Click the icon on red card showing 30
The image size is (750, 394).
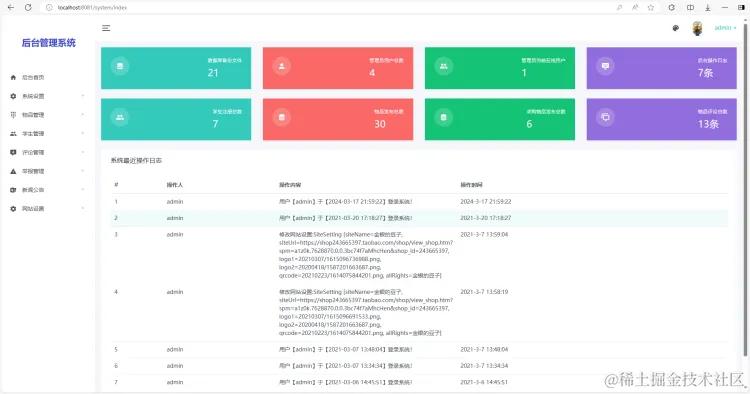(282, 117)
